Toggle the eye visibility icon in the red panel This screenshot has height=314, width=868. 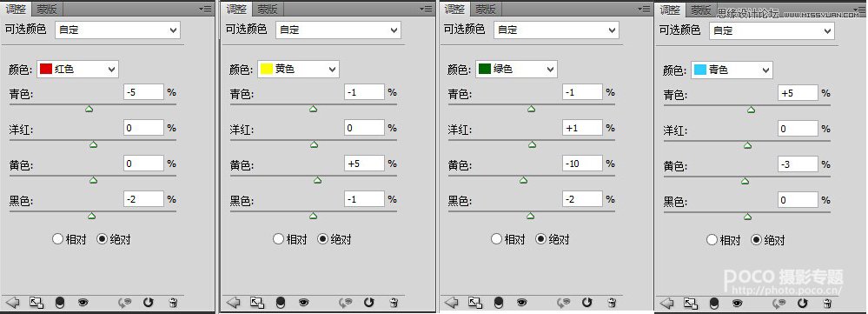click(x=83, y=303)
